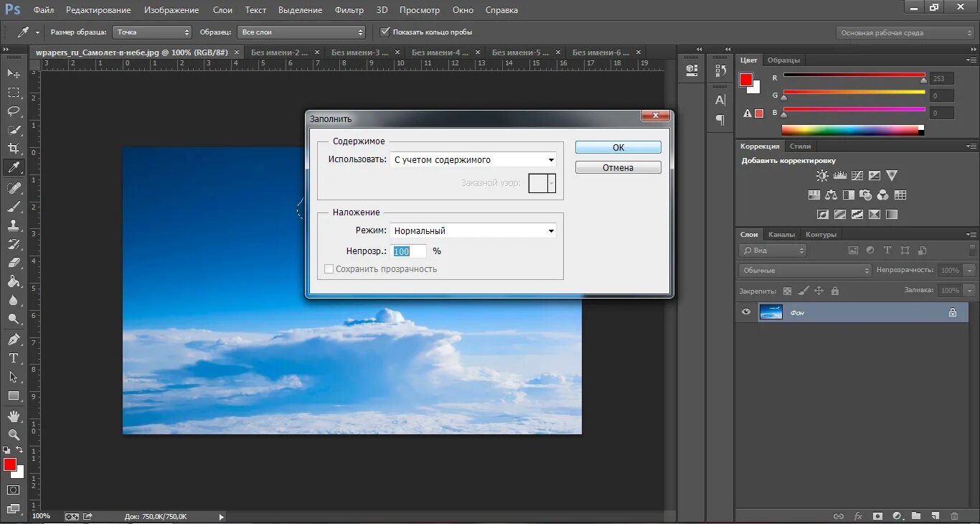This screenshot has height=524, width=980.
Task: Select the Crop tool
Action: point(13,149)
